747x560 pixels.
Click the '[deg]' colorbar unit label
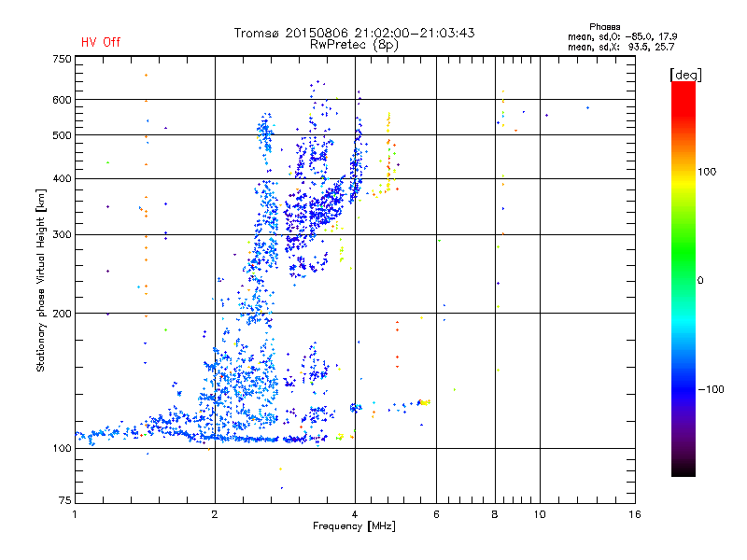[685, 75]
